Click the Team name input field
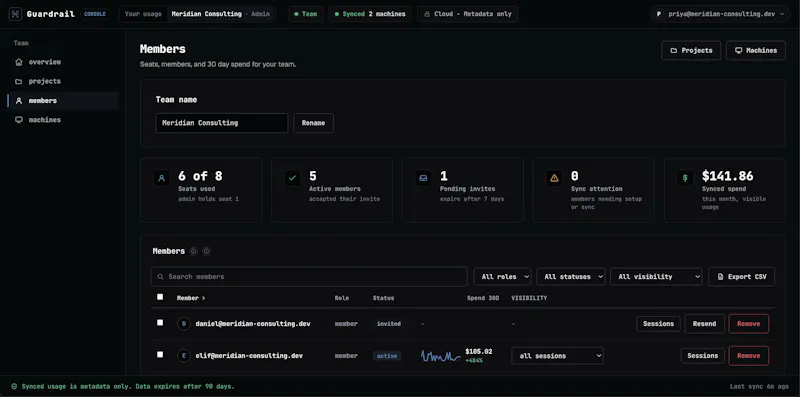 (222, 123)
